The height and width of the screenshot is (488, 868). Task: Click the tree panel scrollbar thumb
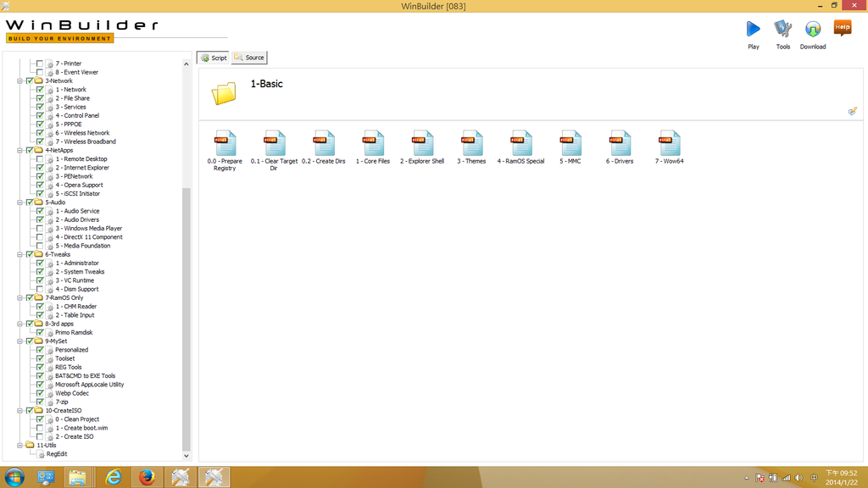coord(186,319)
